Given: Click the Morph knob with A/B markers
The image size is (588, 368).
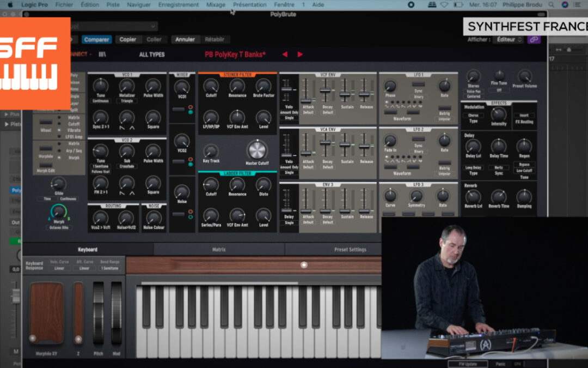Looking at the screenshot, I should [x=58, y=212].
